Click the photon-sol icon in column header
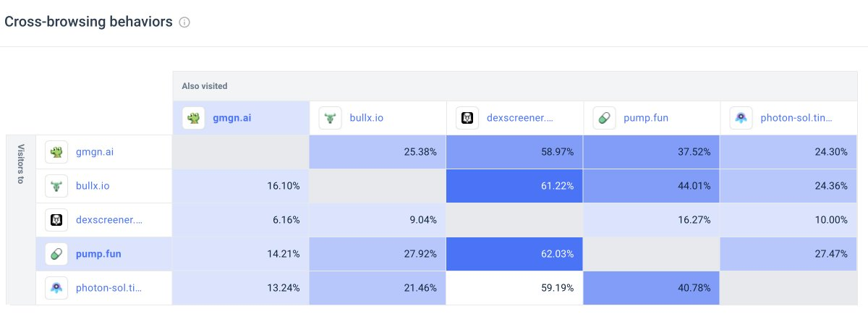This screenshot has width=868, height=322. point(741,117)
